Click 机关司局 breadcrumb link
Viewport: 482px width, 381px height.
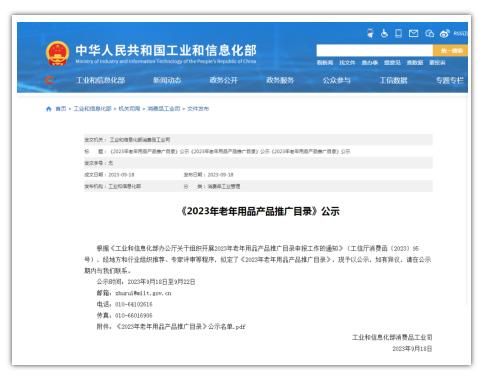coord(129,109)
